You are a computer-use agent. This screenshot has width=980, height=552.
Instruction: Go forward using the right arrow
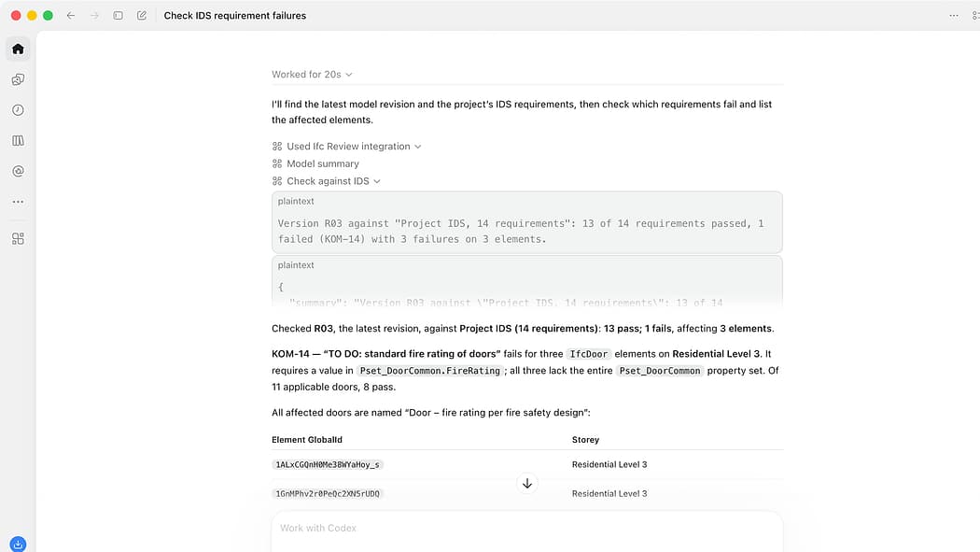click(94, 16)
